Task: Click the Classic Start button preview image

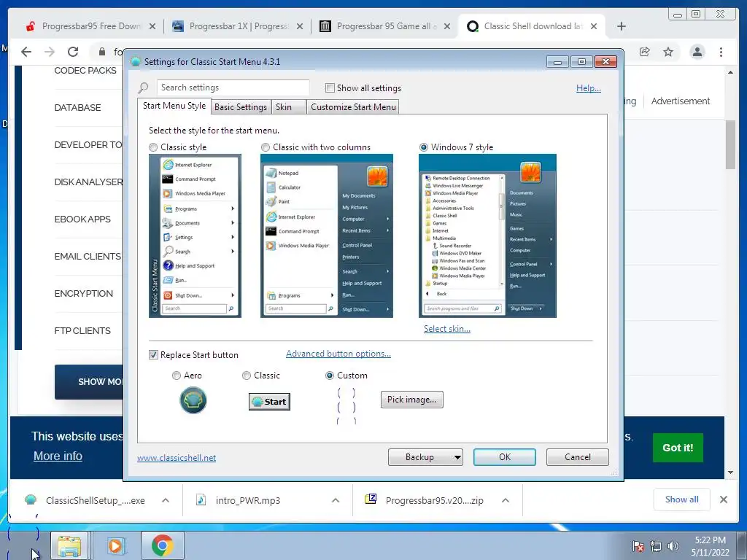Action: tap(269, 402)
